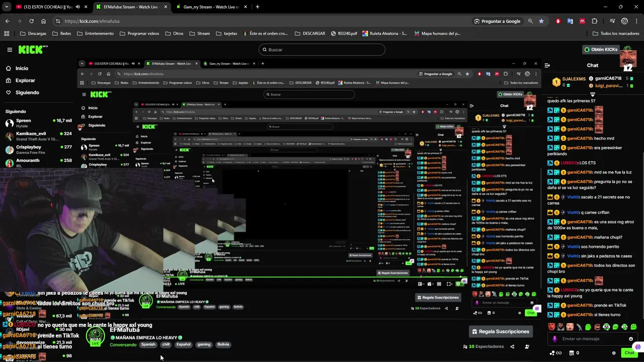Go to the browser home page
644x362 pixels.
[x=43, y=21]
